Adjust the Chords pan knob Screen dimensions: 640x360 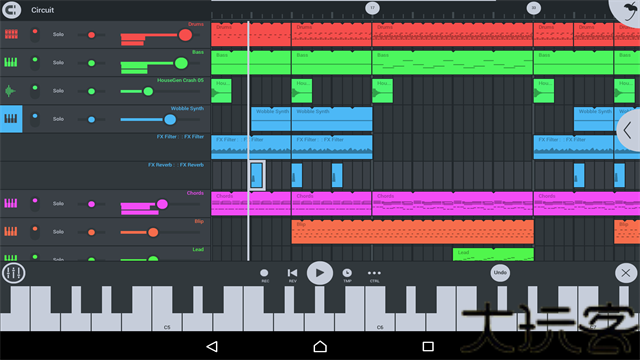pyautogui.click(x=91, y=204)
